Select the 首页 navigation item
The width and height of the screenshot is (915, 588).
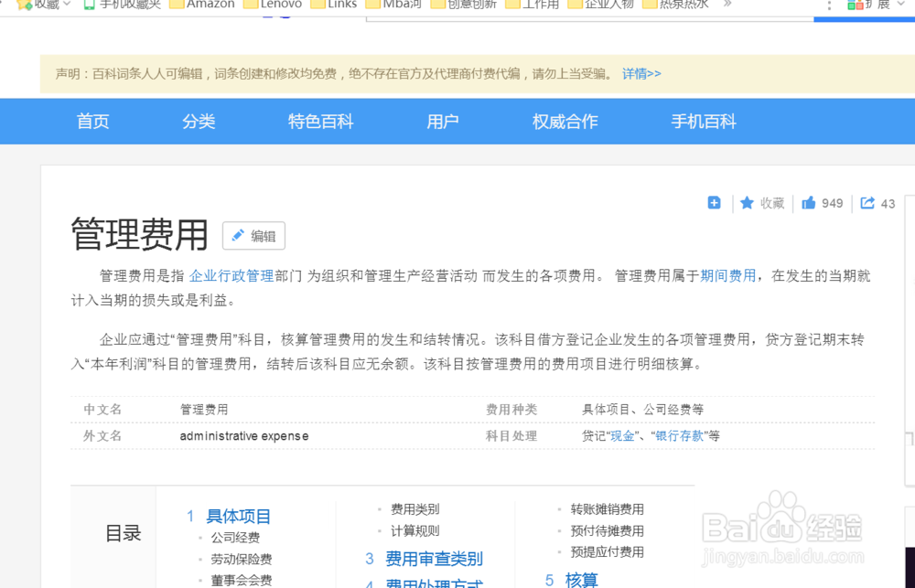click(x=92, y=121)
